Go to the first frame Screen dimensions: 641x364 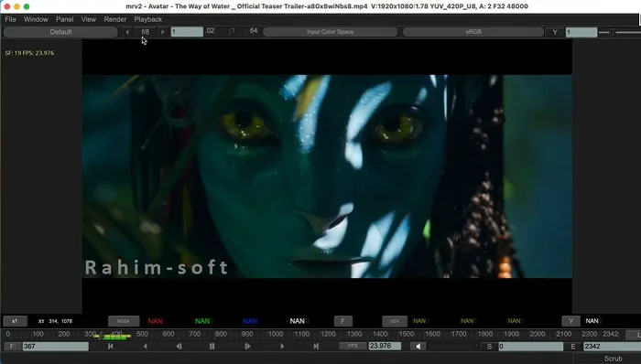tap(111, 346)
